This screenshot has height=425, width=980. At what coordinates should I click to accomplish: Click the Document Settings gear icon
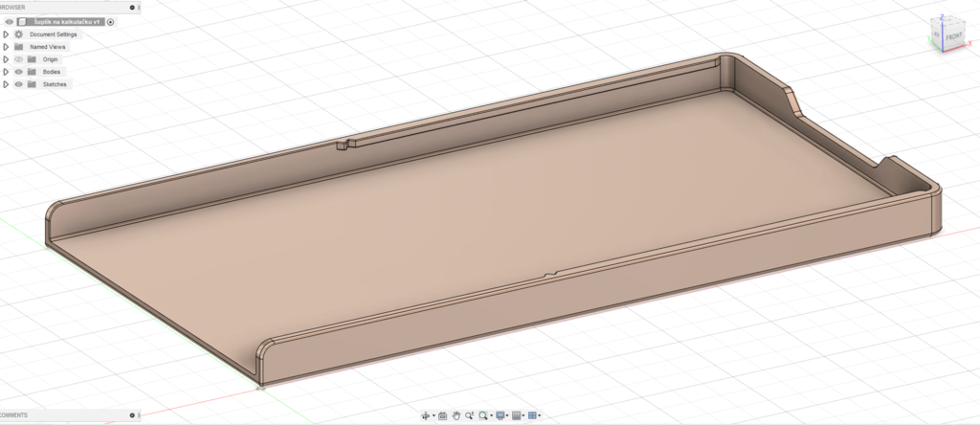click(x=19, y=34)
